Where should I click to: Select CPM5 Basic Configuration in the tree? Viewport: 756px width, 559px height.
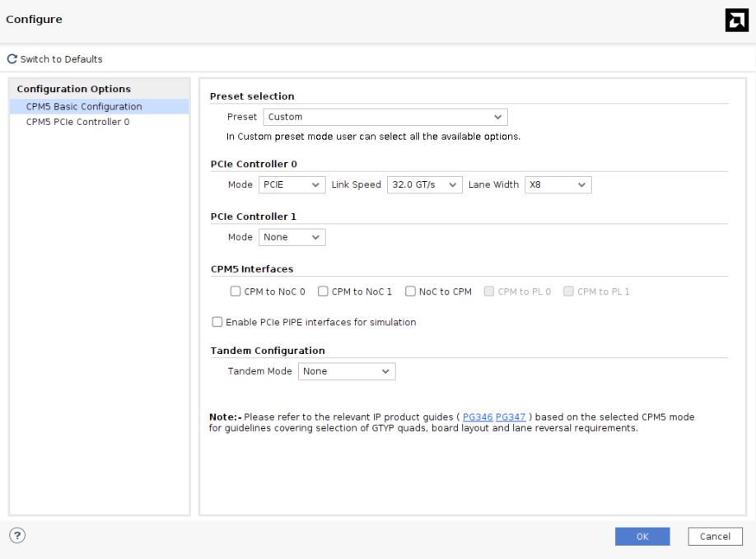tap(84, 106)
